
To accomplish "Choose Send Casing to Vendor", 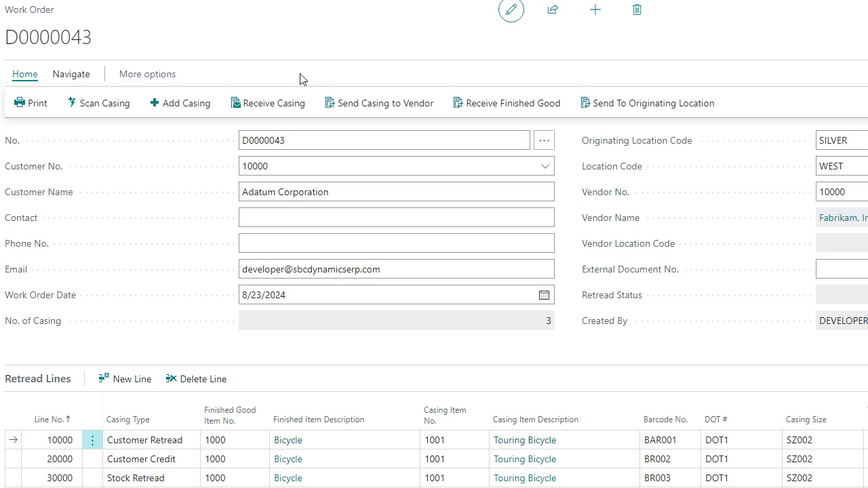I will point(379,103).
